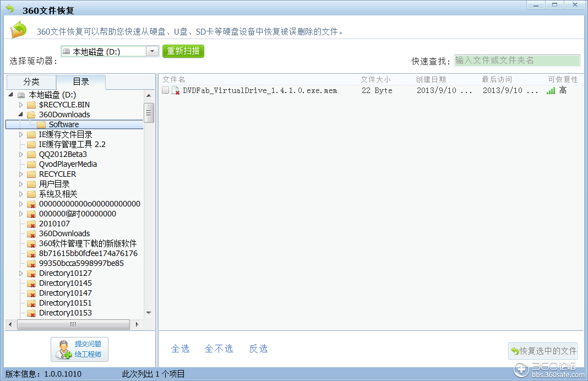This screenshot has width=588, height=381.
Task: Sort by 文件大小 column header
Action: (x=375, y=79)
